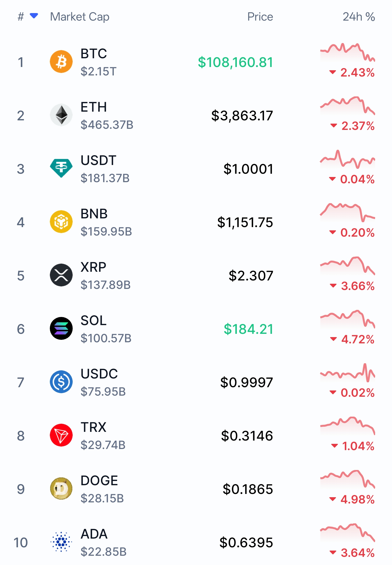The image size is (392, 565).
Task: Click the USDC blue dollar icon
Action: [61, 382]
